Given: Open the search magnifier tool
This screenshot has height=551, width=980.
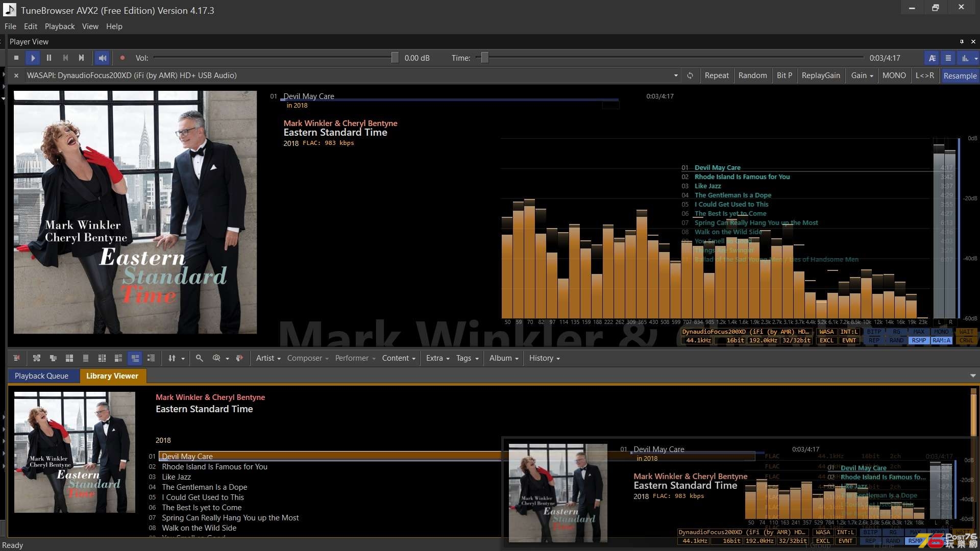Looking at the screenshot, I should [200, 358].
